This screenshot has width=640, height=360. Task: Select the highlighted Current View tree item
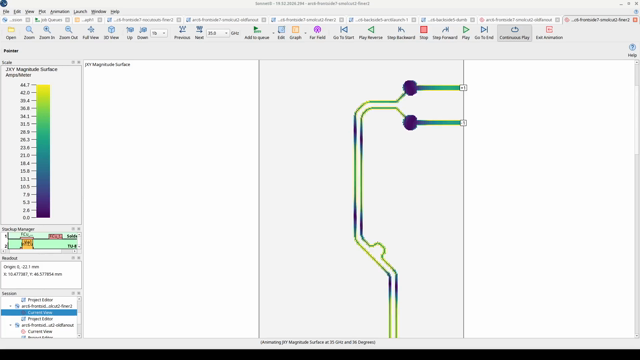point(39,312)
